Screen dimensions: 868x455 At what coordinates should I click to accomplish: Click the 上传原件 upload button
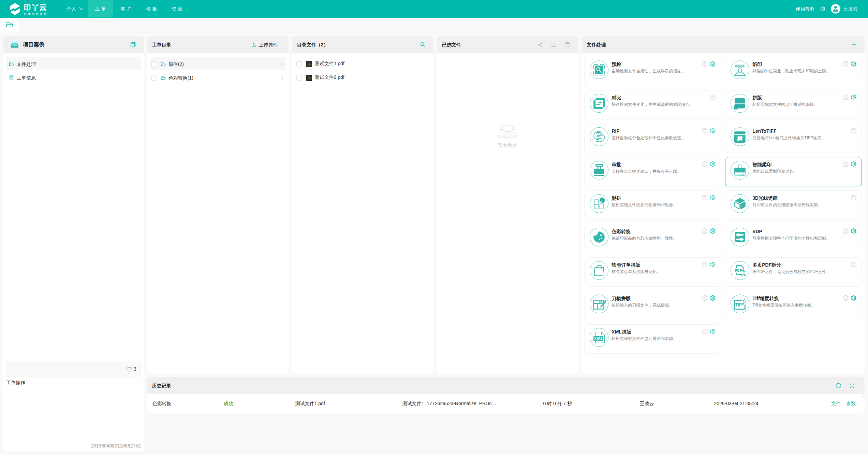pos(265,45)
